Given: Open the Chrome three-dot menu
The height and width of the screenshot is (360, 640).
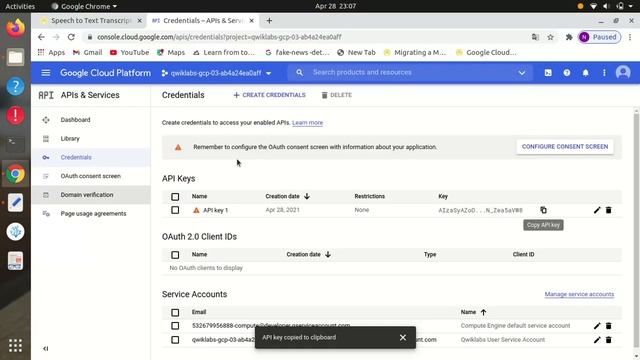Looking at the screenshot, I should pos(630,37).
